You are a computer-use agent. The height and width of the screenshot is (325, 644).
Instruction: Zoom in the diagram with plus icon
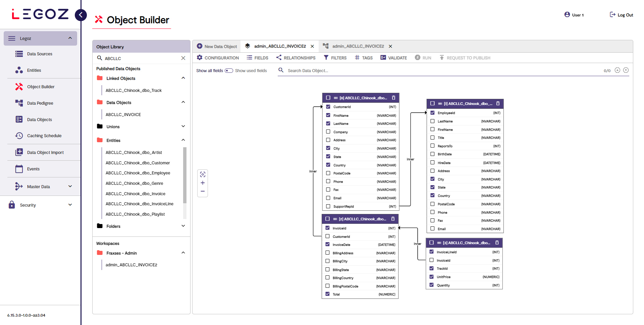(x=203, y=183)
